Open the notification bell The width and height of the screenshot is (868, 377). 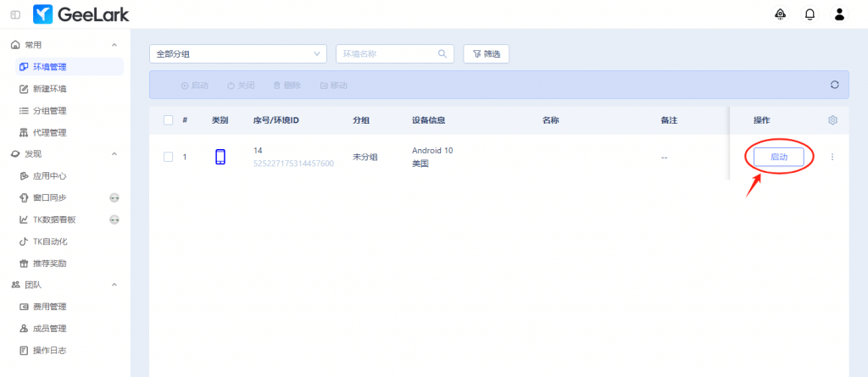point(810,14)
